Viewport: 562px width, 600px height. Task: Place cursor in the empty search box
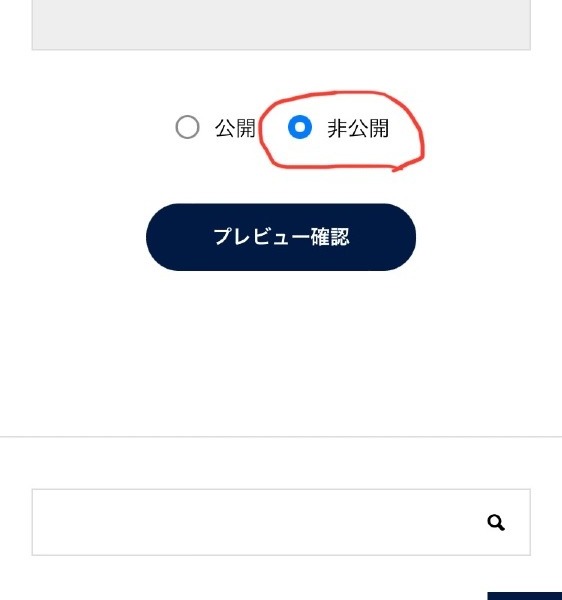click(x=281, y=522)
